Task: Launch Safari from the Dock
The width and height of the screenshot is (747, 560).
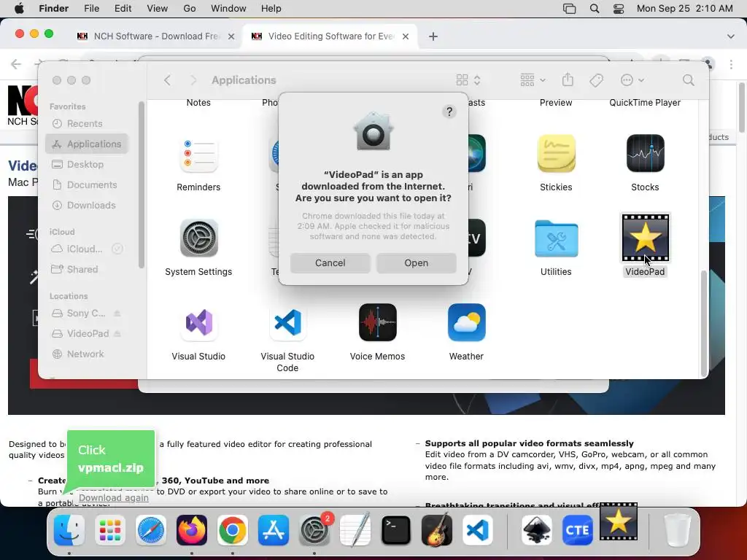Action: pyautogui.click(x=151, y=530)
